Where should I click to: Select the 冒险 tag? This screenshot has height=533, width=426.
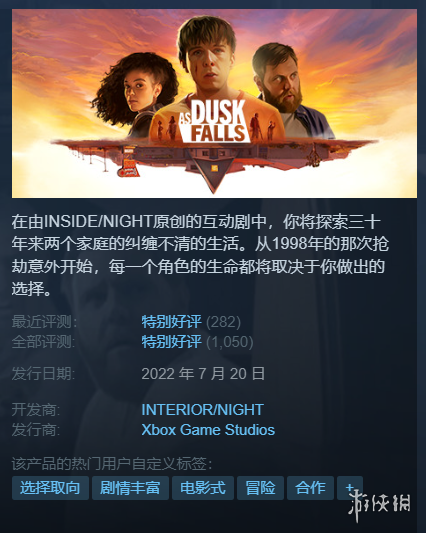[260, 488]
